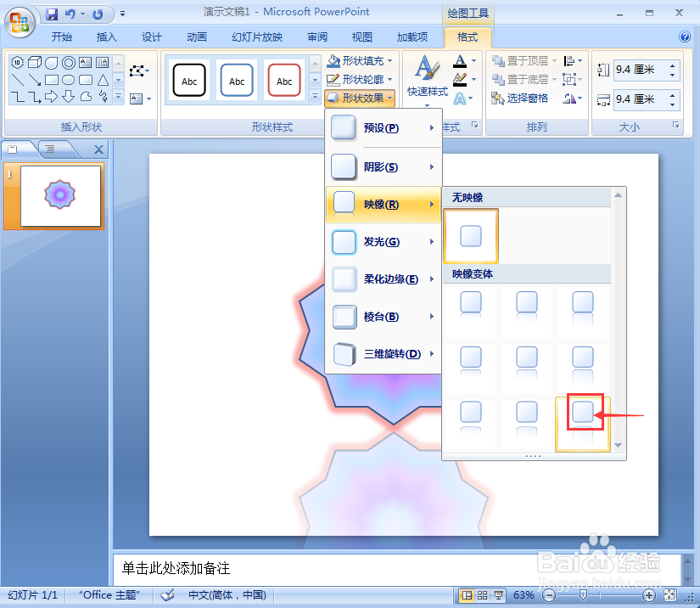
Task: Select the oval shape in gallery
Action: [69, 80]
